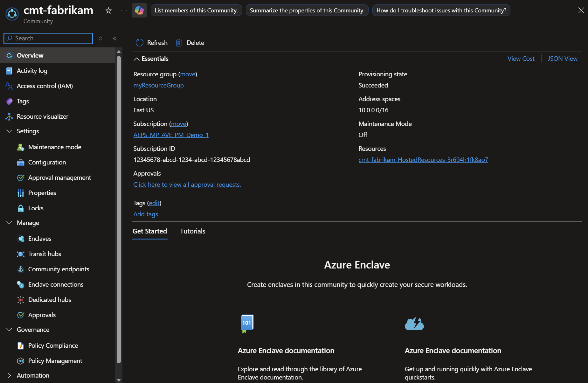Collapse the Settings section

click(9, 131)
